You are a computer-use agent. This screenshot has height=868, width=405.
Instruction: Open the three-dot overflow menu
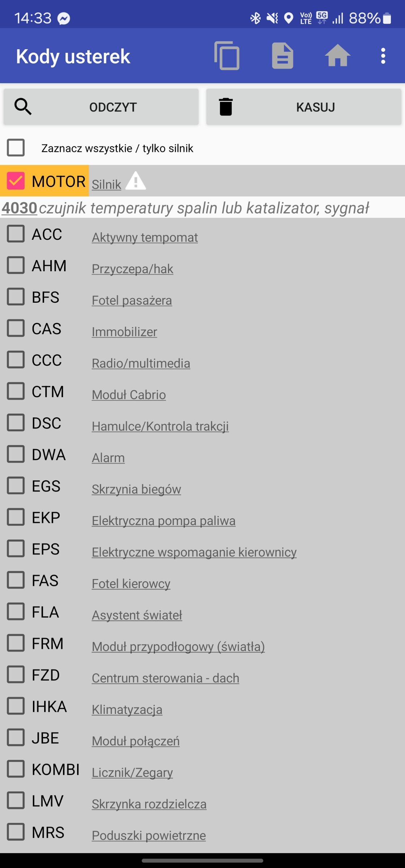pos(383,56)
